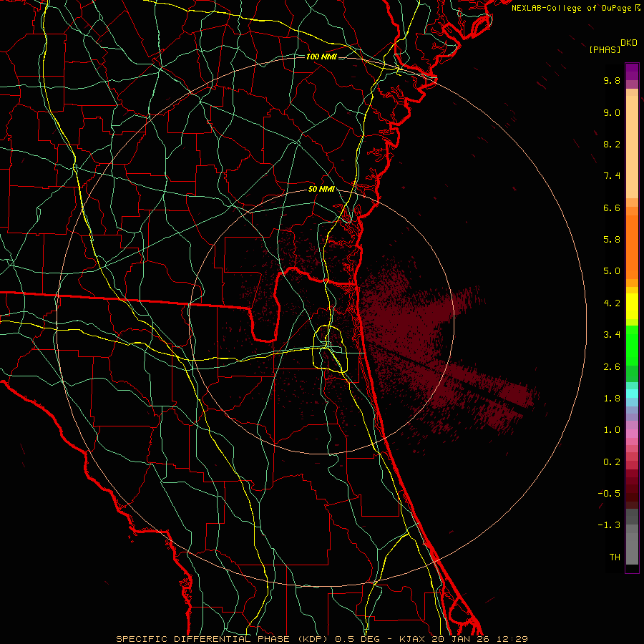This screenshot has height=644, width=644.
Task: Pick the cyan segment beside 1.8
Action: (x=632, y=394)
